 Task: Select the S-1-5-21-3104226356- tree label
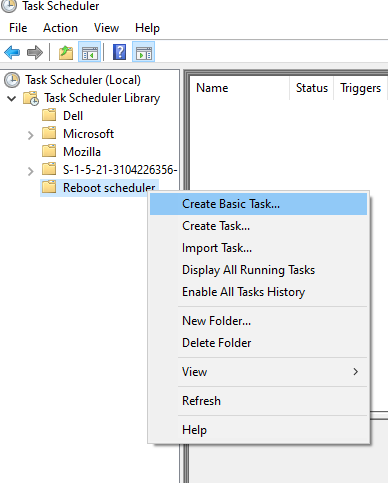[120, 170]
